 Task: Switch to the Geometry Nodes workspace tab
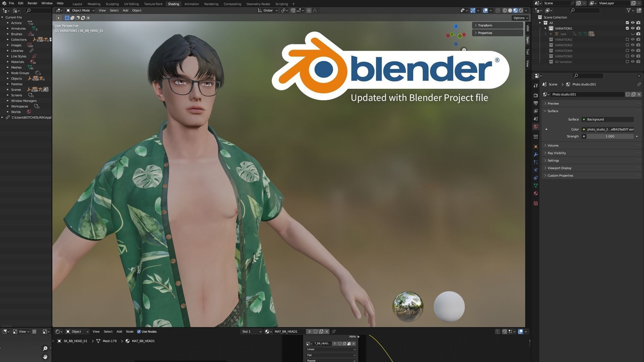pos(258,4)
